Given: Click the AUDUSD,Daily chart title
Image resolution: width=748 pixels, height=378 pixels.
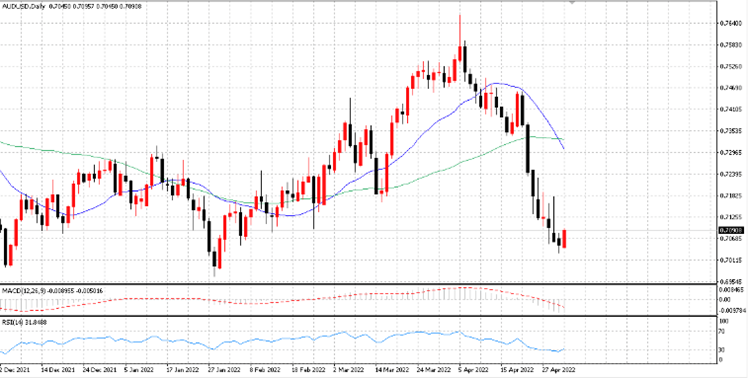Looking at the screenshot, I should pyautogui.click(x=23, y=7).
